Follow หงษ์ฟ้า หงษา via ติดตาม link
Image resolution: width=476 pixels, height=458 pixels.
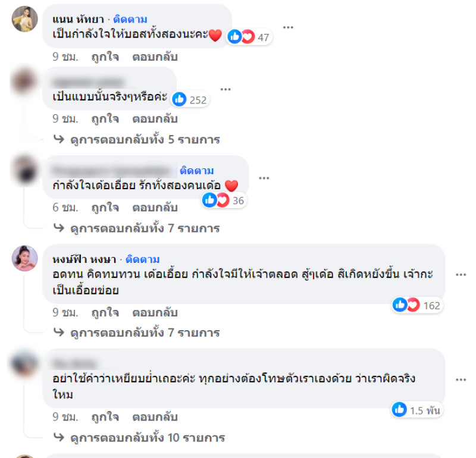click(x=143, y=259)
